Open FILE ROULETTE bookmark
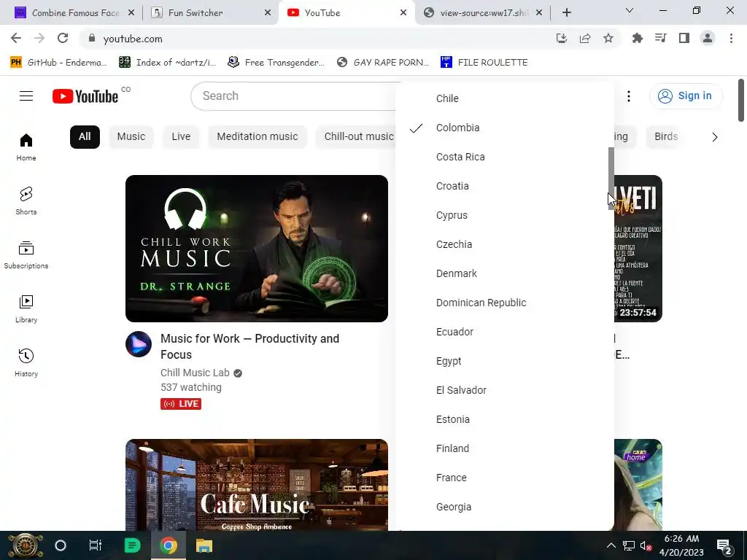Image resolution: width=747 pixels, height=560 pixels. coord(484,63)
